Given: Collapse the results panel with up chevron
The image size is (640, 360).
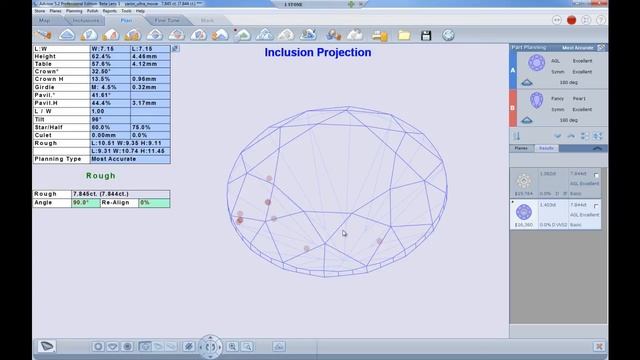Looking at the screenshot, I should point(597,149).
